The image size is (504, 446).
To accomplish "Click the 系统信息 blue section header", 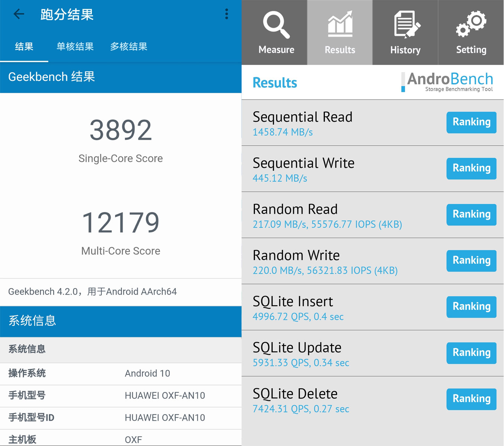I will pyautogui.click(x=121, y=321).
